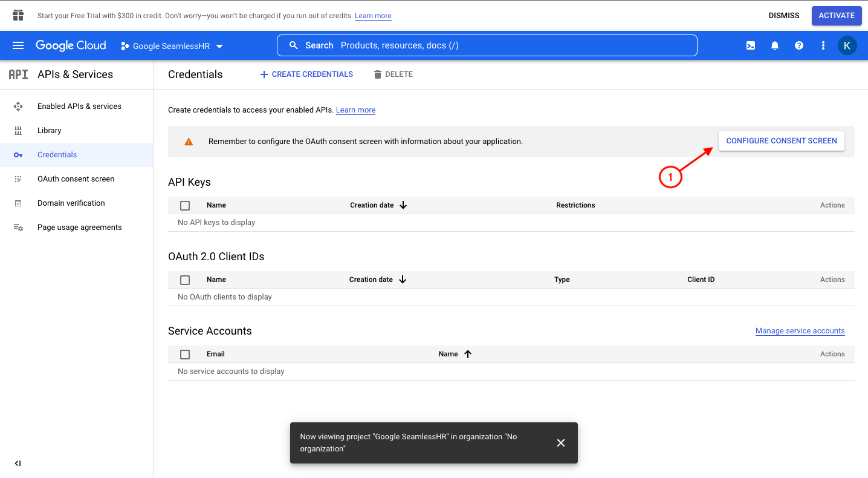
Task: Dismiss the free trial banner
Action: click(x=784, y=16)
